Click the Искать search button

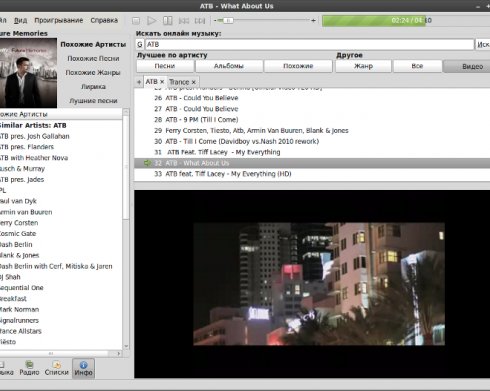(483, 44)
